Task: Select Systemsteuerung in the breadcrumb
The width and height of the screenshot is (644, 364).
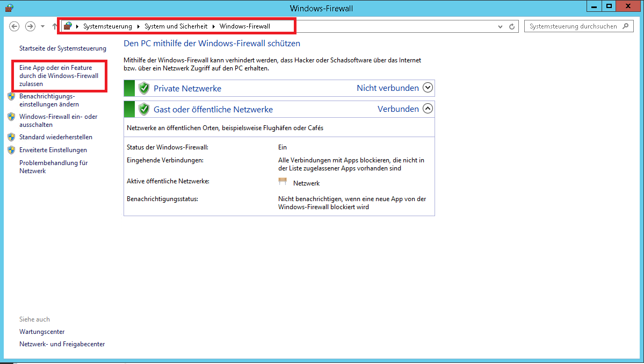Action: (x=107, y=26)
